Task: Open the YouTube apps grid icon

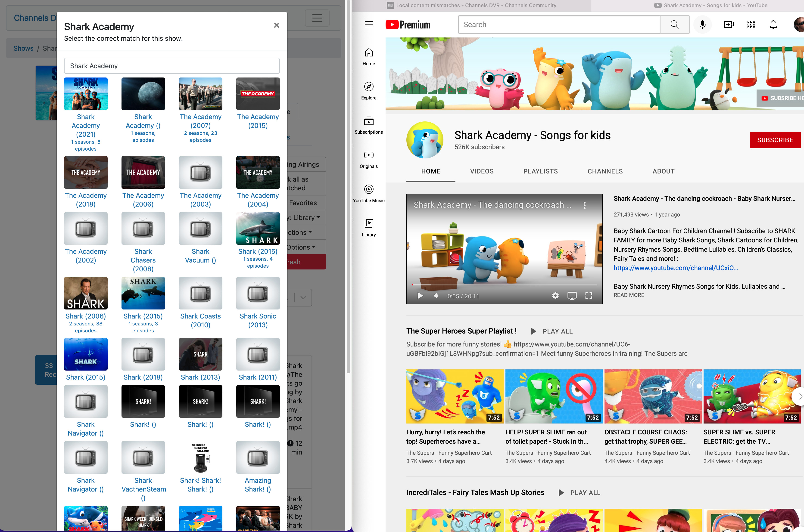Action: click(751, 25)
